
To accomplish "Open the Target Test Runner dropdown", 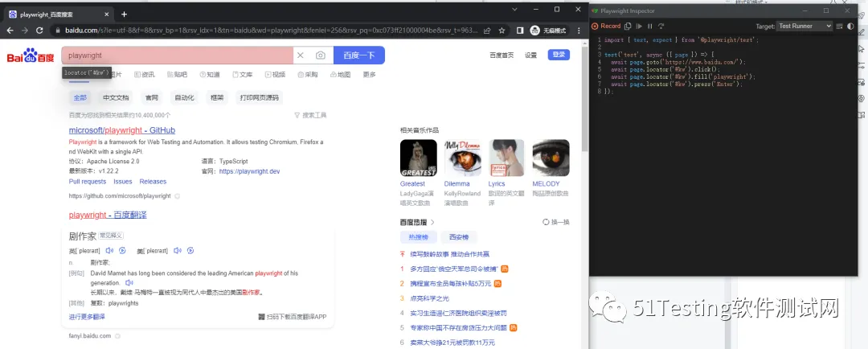I will click(x=805, y=26).
